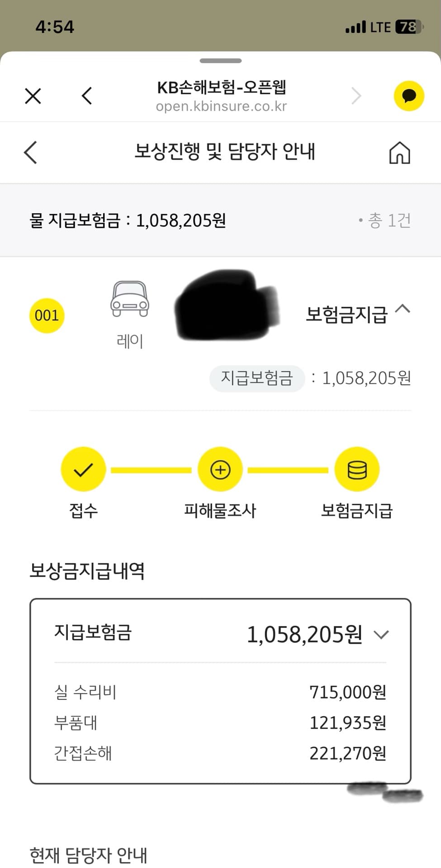
Task: Select the 보험금지급 coin stack step
Action: (357, 470)
